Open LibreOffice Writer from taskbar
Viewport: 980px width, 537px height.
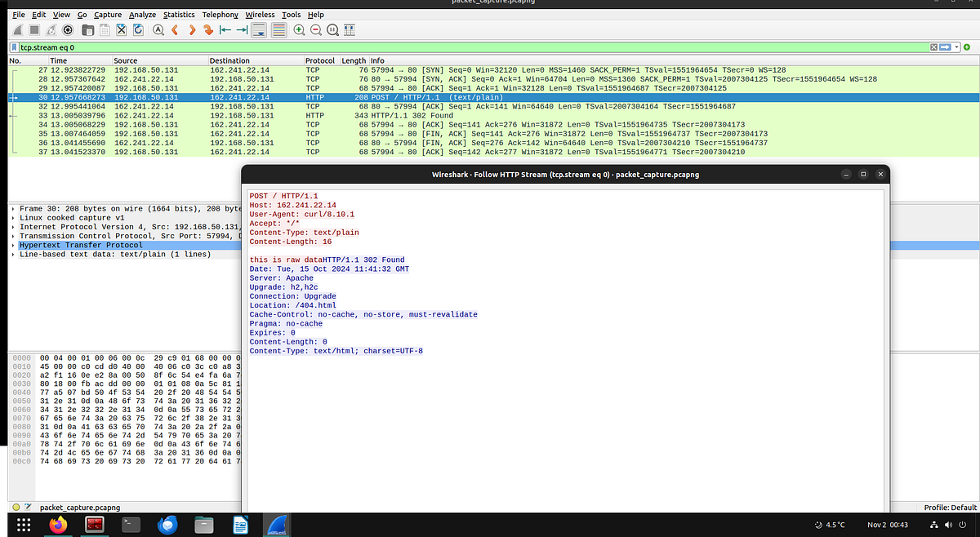tap(241, 525)
